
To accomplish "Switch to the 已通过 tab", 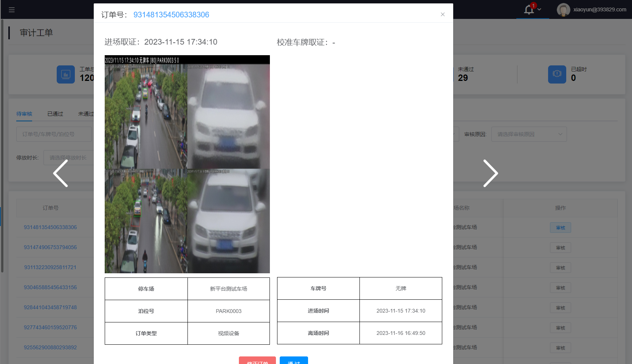I will pyautogui.click(x=55, y=114).
